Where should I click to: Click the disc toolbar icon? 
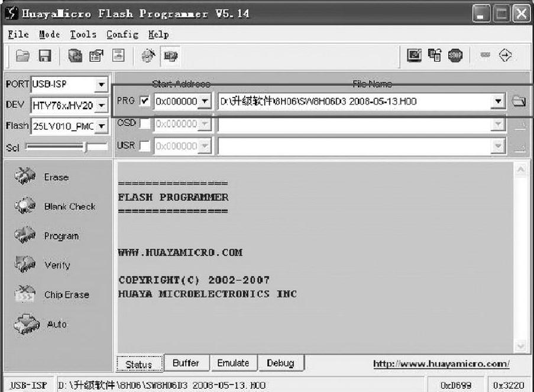click(148, 56)
